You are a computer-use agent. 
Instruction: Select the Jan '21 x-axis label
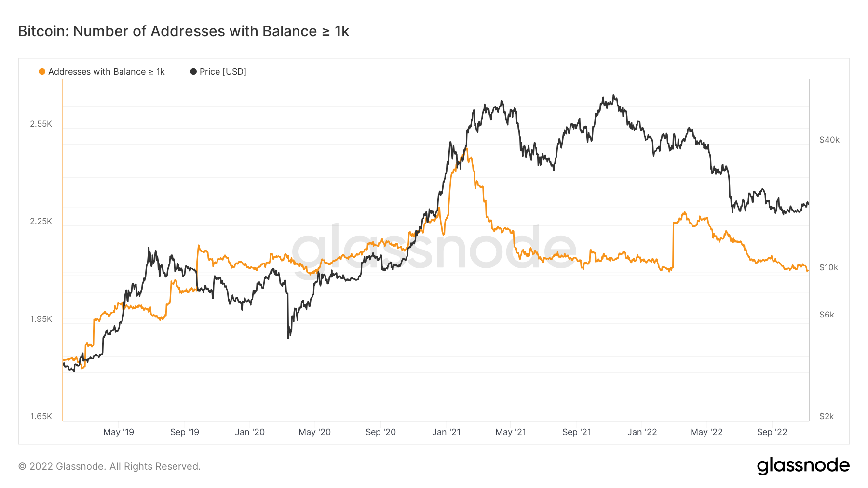click(446, 432)
